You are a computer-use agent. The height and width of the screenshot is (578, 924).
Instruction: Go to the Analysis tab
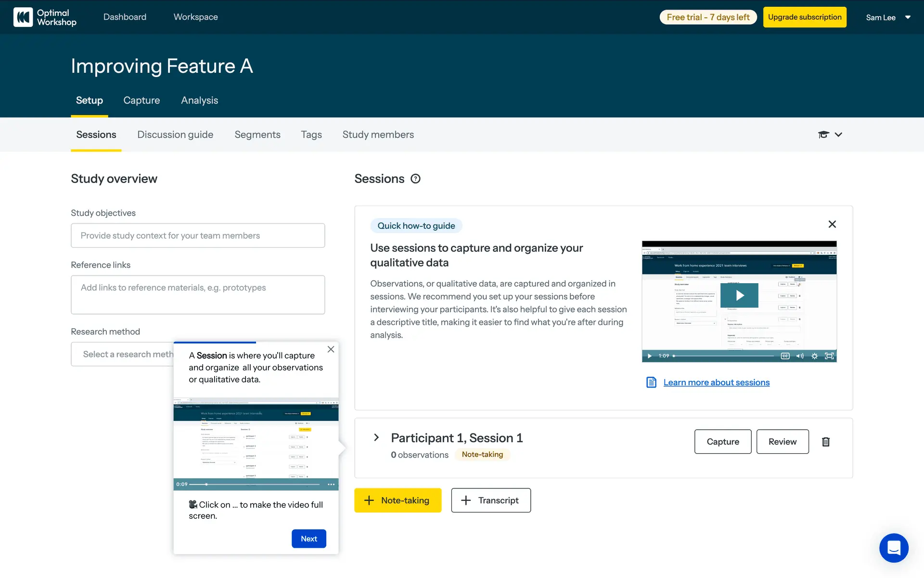tap(199, 100)
